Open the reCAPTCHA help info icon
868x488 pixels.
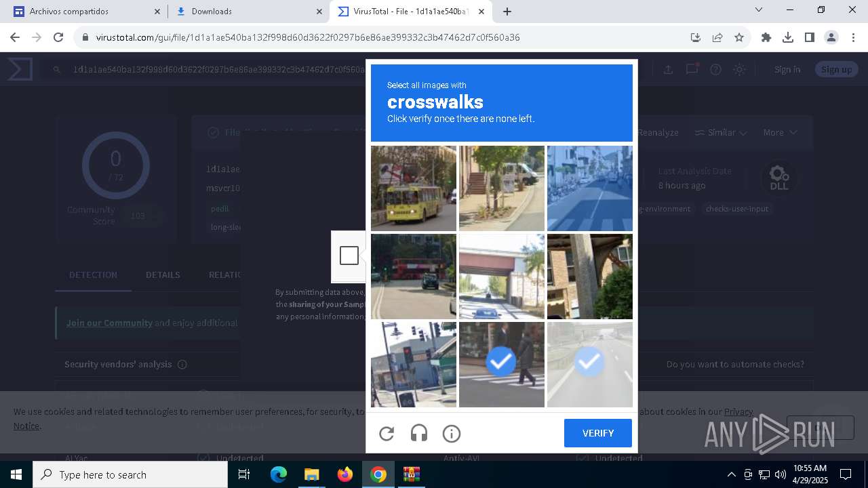452,434
